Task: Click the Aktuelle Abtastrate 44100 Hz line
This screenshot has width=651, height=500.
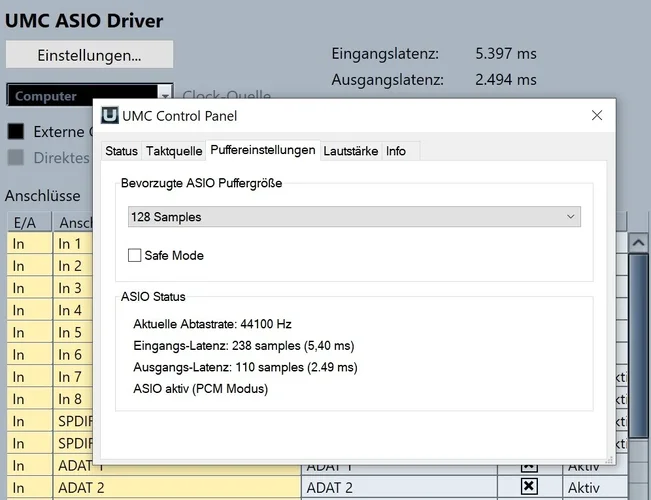Action: click(x=212, y=324)
